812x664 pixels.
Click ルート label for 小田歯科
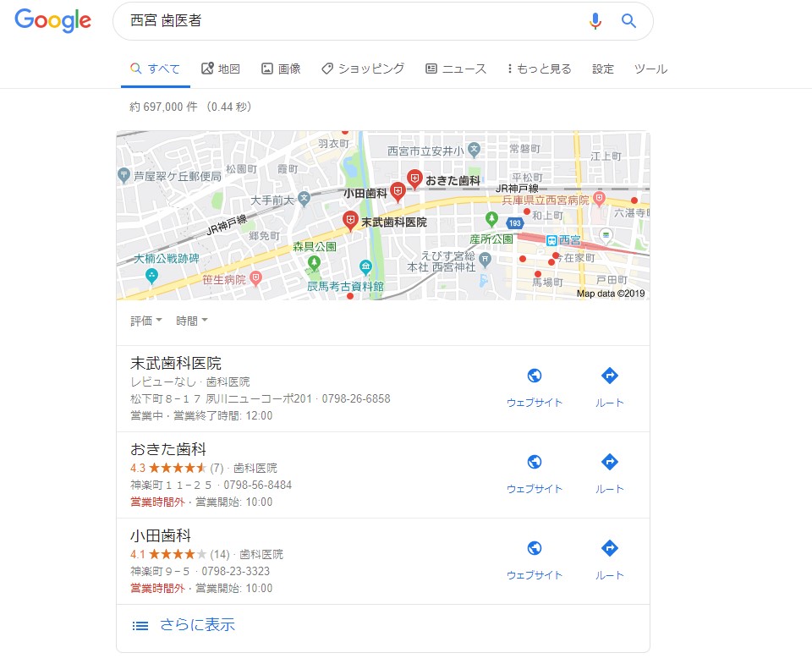(x=610, y=575)
